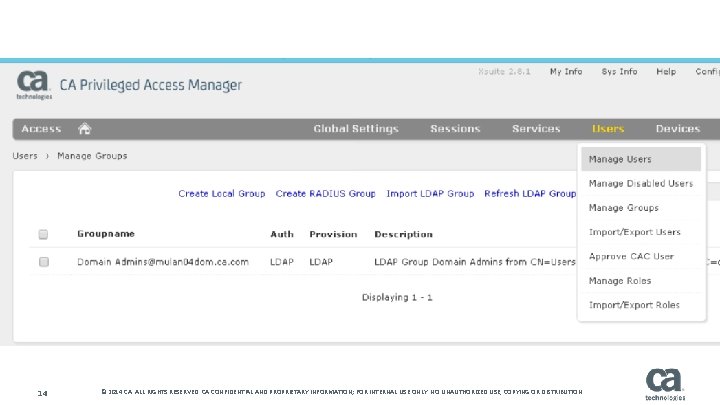Click the CA Technologies logo at top left
This screenshot has height=405, width=720.
click(34, 85)
